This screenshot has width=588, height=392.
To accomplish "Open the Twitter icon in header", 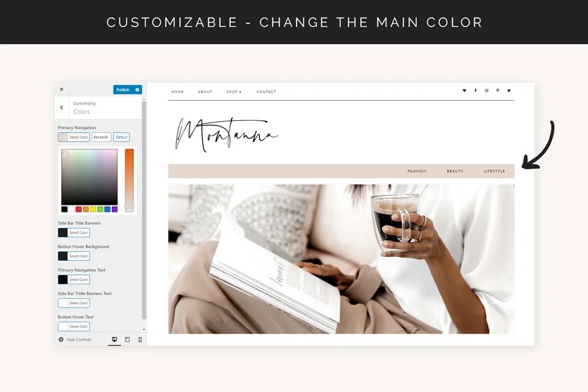I will point(509,90).
